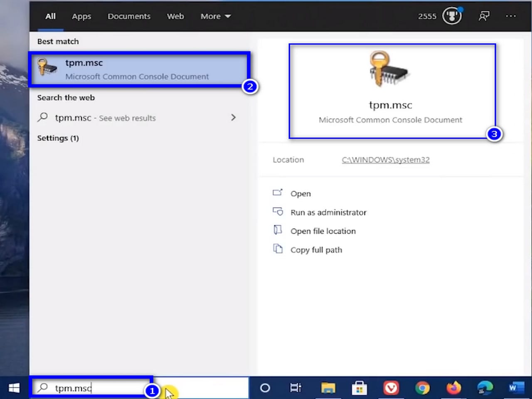Select the Web search tab
The image size is (532, 399).
tap(175, 16)
